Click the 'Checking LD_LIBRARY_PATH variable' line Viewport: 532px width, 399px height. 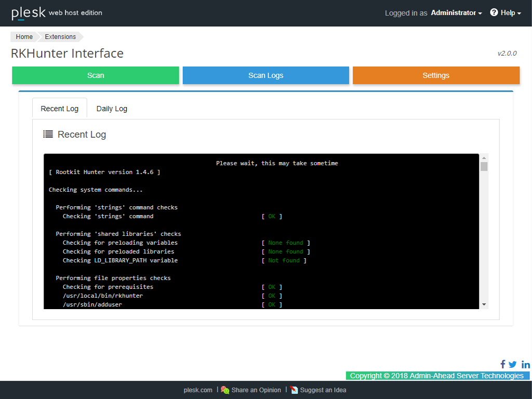pyautogui.click(x=120, y=260)
